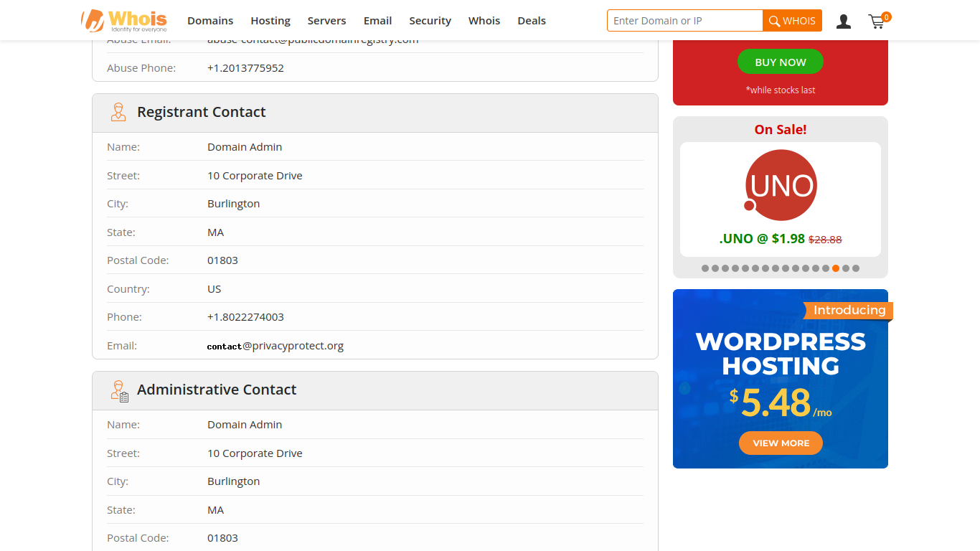Focus the Enter Domain or IP field
The height and width of the screenshot is (551, 980).
685,21
